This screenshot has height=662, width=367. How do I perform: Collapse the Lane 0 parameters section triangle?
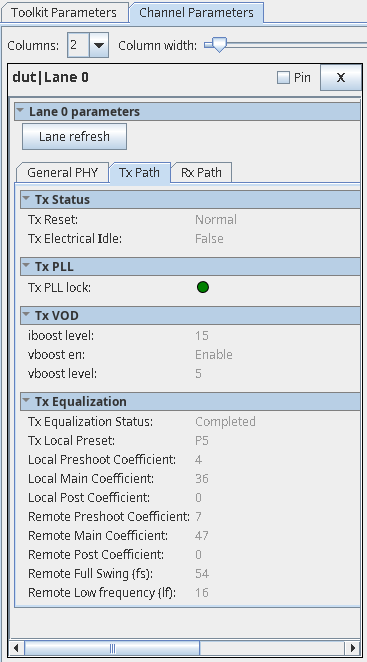pyautogui.click(x=20, y=111)
